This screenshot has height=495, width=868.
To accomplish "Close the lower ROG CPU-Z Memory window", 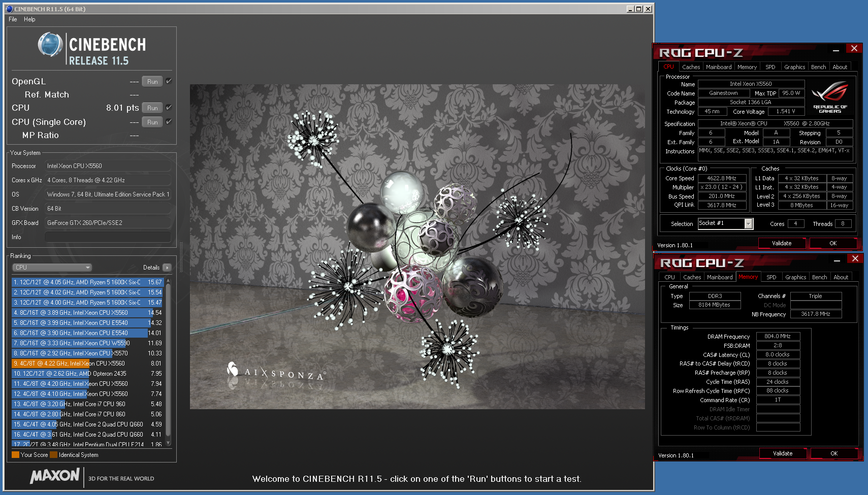I will click(855, 258).
